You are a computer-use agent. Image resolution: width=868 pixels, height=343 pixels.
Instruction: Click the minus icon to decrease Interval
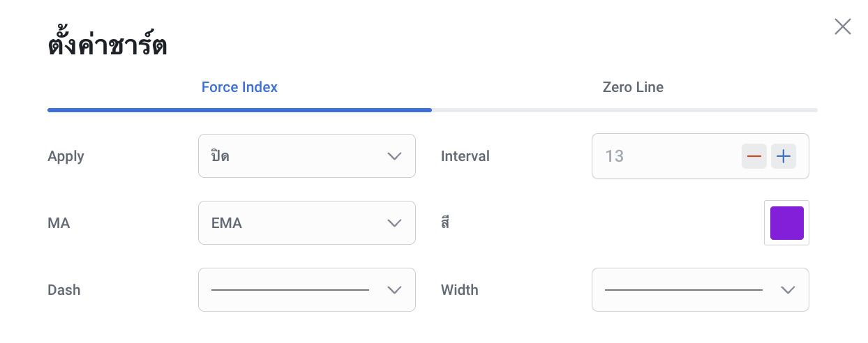click(x=754, y=156)
